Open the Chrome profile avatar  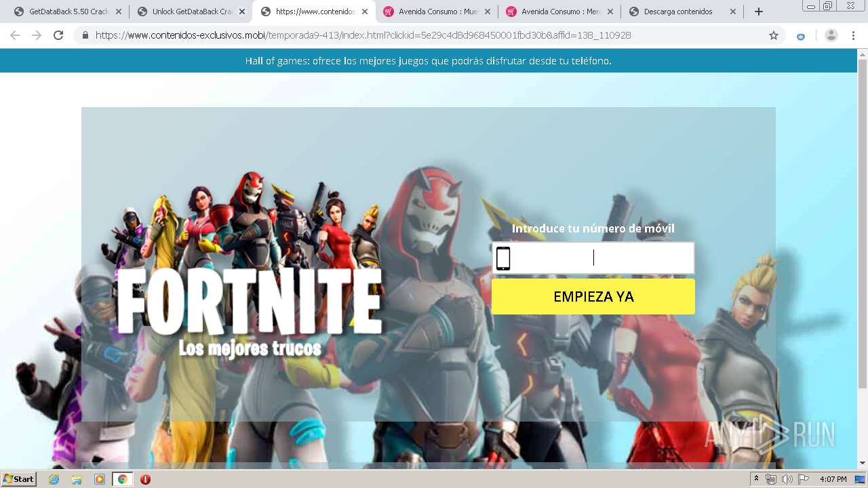click(831, 35)
